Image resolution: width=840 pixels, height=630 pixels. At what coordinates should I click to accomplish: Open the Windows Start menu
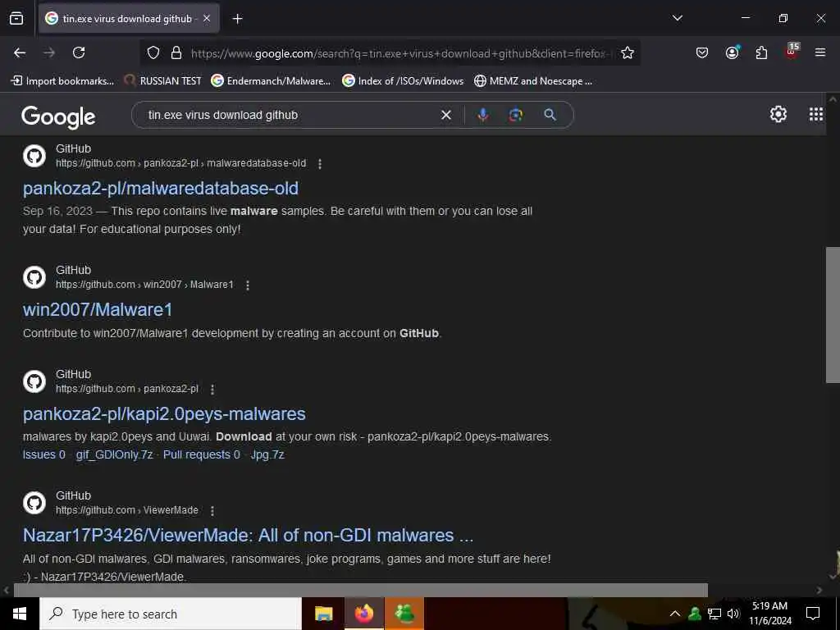point(20,614)
